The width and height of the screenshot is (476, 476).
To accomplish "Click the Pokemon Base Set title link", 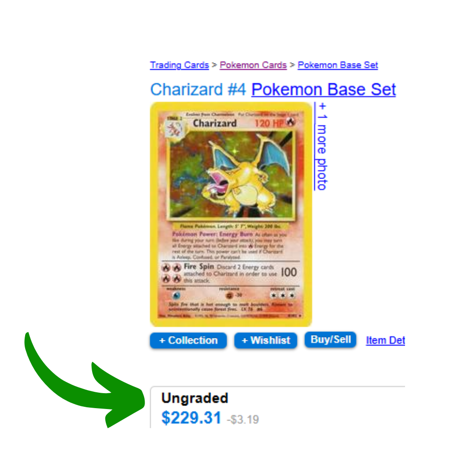I will [324, 89].
